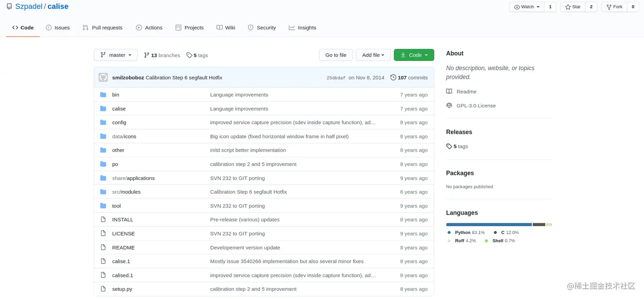Open the Issues tab
This screenshot has width=644, height=299.
pos(57,28)
